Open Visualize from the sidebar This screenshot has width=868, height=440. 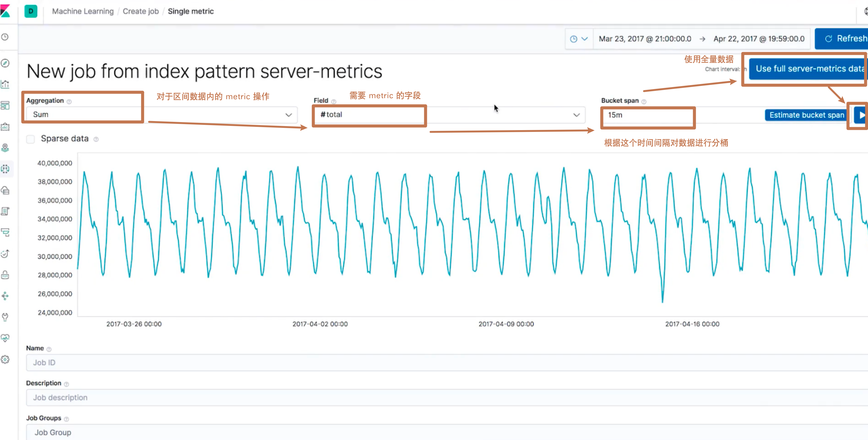pos(5,84)
